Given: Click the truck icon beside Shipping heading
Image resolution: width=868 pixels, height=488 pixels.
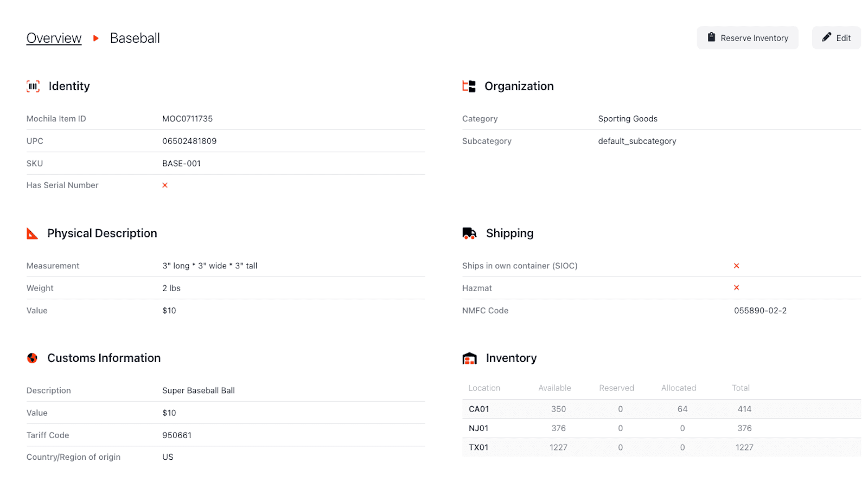Looking at the screenshot, I should click(469, 233).
